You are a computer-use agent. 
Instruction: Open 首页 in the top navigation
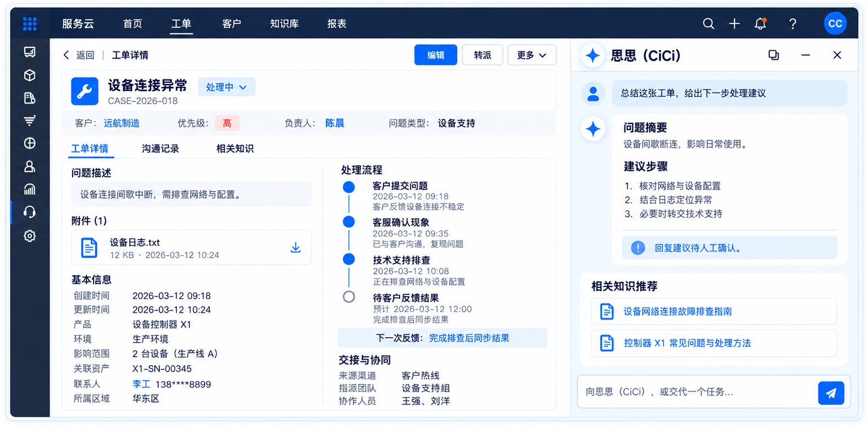(132, 24)
